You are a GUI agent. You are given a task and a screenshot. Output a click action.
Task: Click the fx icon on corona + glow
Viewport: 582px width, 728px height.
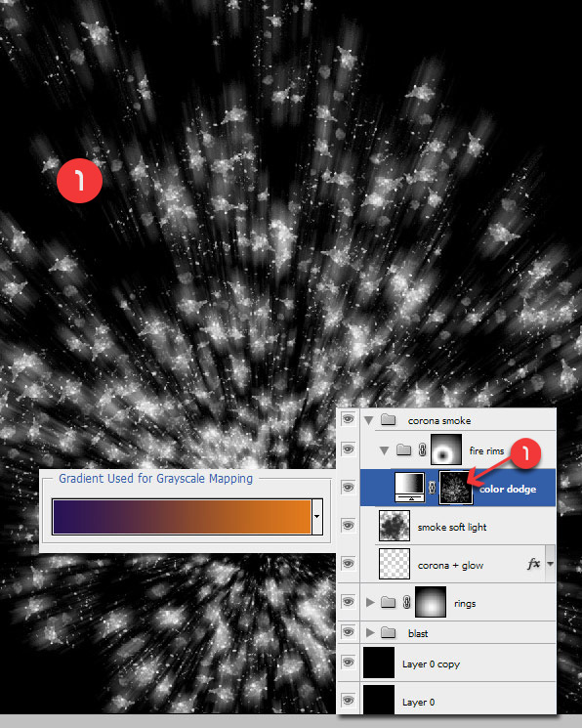534,564
